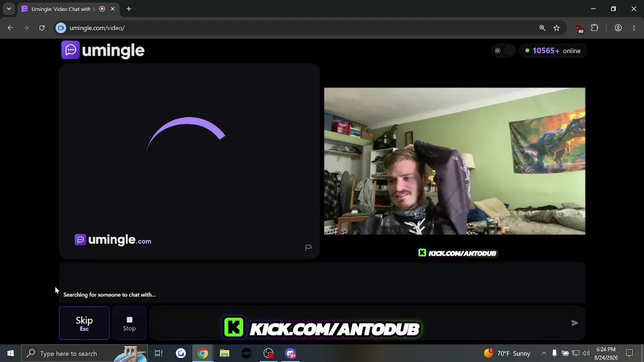The height and width of the screenshot is (362, 644).
Task: Stop the video chat search
Action: [x=129, y=323]
